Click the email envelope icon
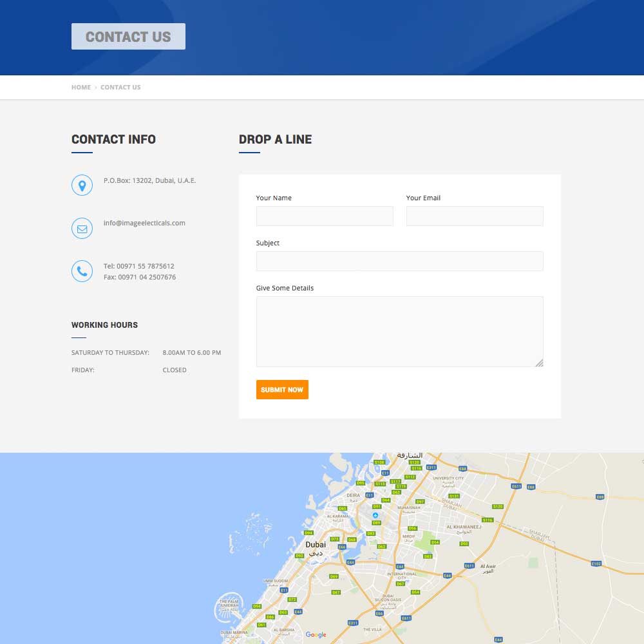644x644 pixels. pos(82,229)
